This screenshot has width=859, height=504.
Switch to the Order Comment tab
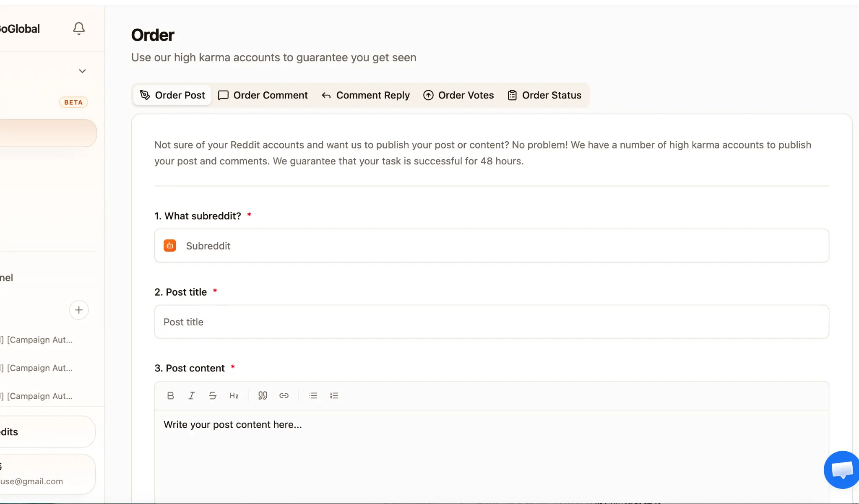[263, 95]
